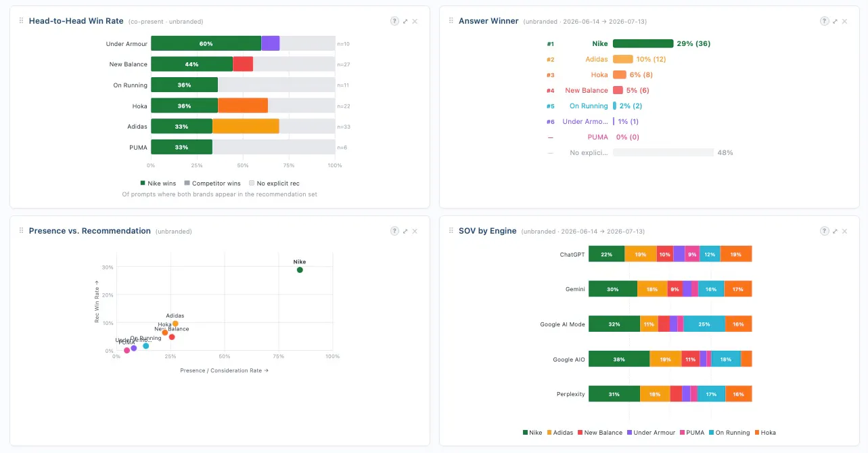The width and height of the screenshot is (868, 453).
Task: Grab the Head-to-Head Win Rate drag handle
Action: pos(22,21)
